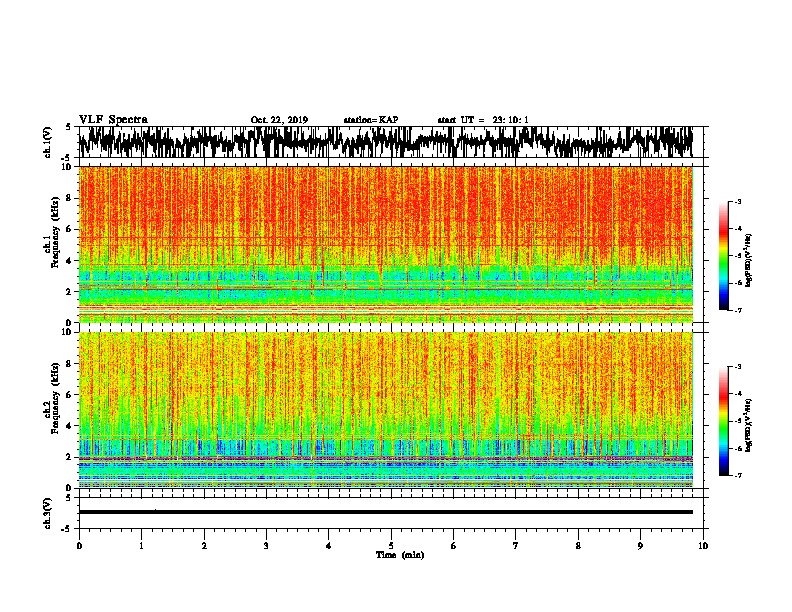
Task: Click time axis tick label '1'
Action: [141, 546]
